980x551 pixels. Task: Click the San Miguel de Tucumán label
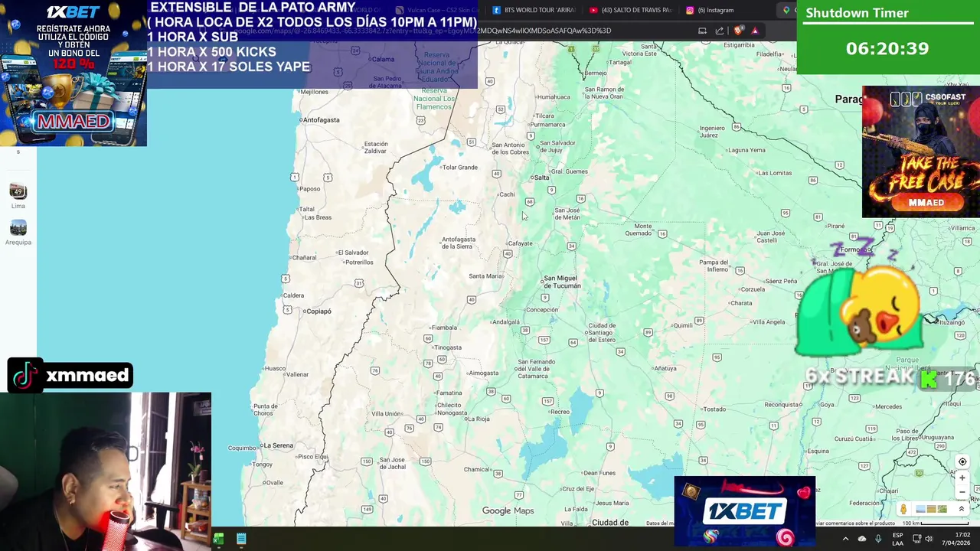(562, 282)
